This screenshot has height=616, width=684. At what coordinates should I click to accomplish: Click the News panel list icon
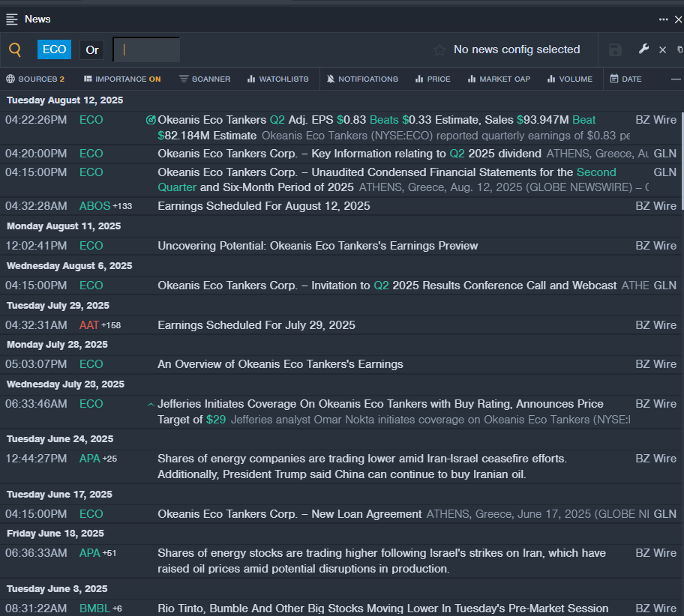click(12, 19)
